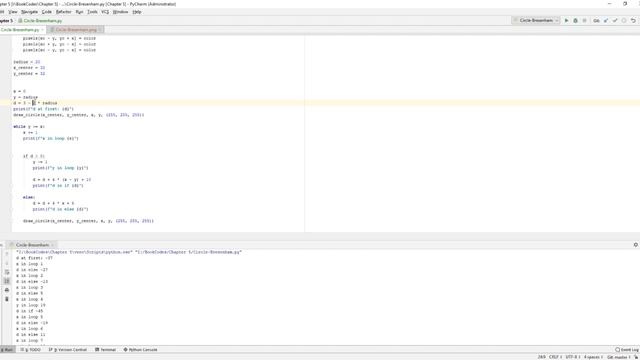Screen dimensions: 640x360
Task: Click the UTF-8 encoding selector in status bar
Action: pyautogui.click(x=572, y=357)
